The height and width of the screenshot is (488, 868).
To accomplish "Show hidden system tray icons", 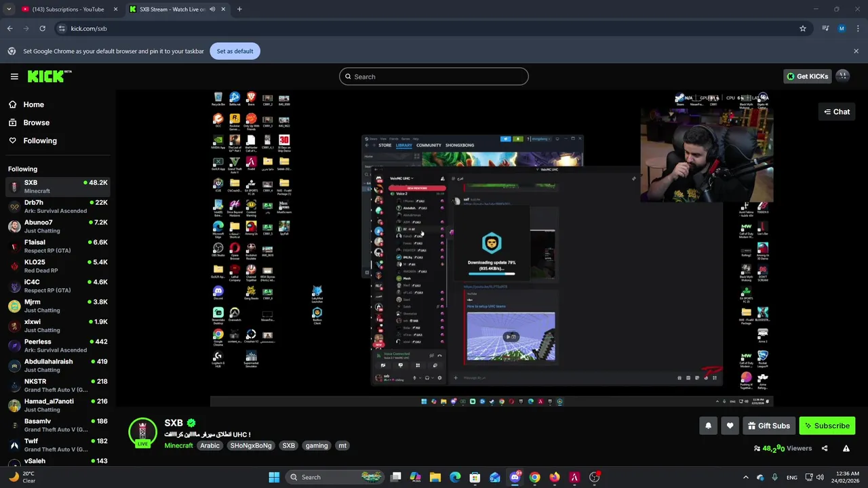I will click(746, 477).
